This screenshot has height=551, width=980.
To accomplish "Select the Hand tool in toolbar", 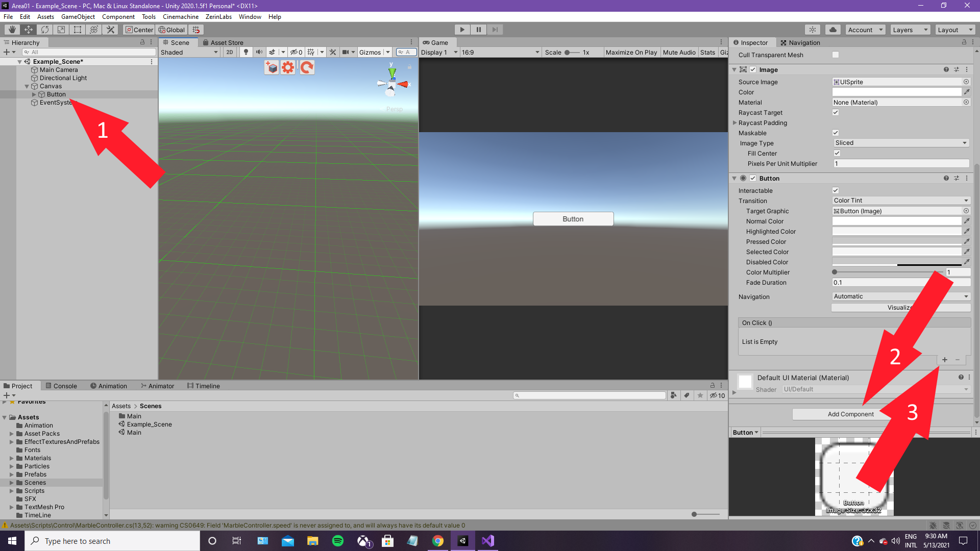I will (12, 30).
